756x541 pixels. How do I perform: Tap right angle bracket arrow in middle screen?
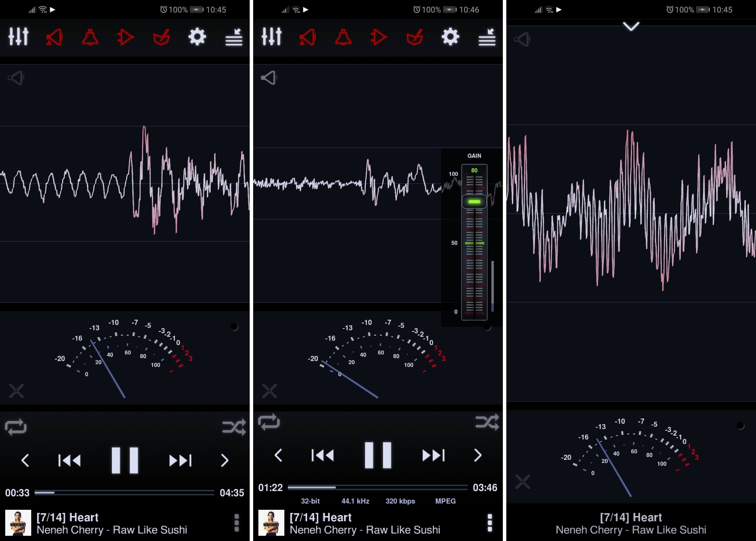click(x=478, y=455)
